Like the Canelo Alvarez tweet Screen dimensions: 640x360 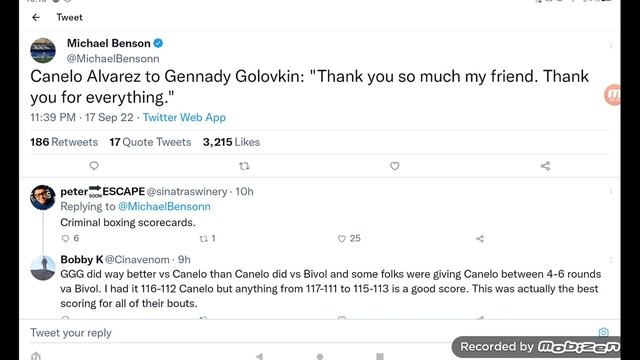tap(394, 166)
